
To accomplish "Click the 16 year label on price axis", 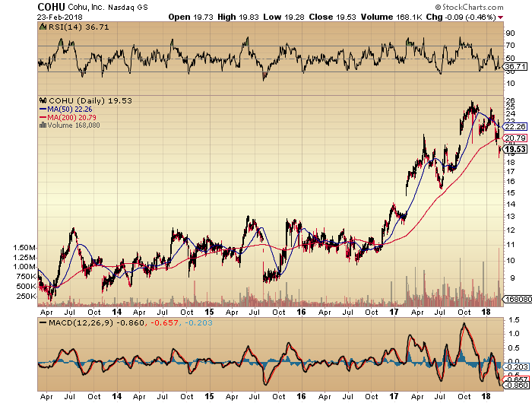I will 301,312.
